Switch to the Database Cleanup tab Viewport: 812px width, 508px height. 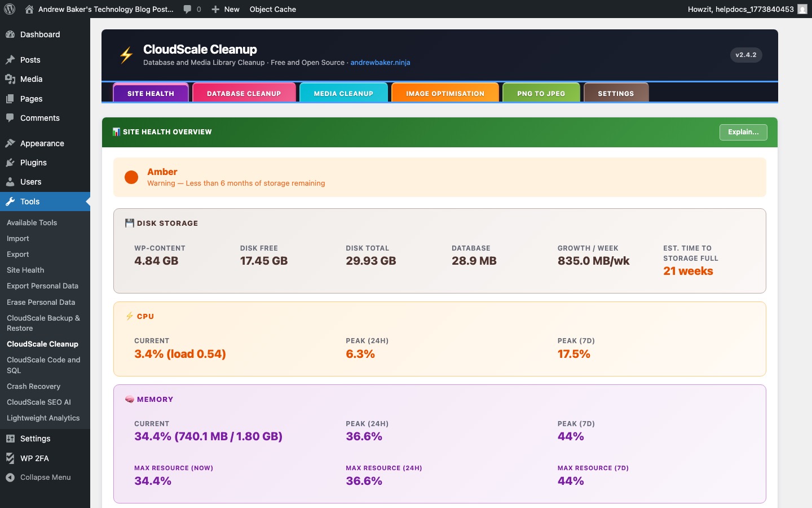[244, 93]
